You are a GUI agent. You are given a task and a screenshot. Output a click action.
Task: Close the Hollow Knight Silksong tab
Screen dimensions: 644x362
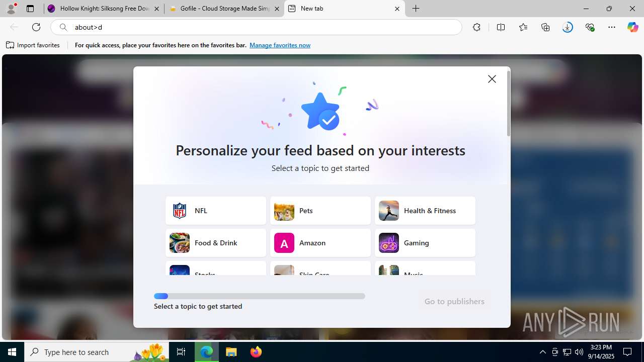(156, 9)
